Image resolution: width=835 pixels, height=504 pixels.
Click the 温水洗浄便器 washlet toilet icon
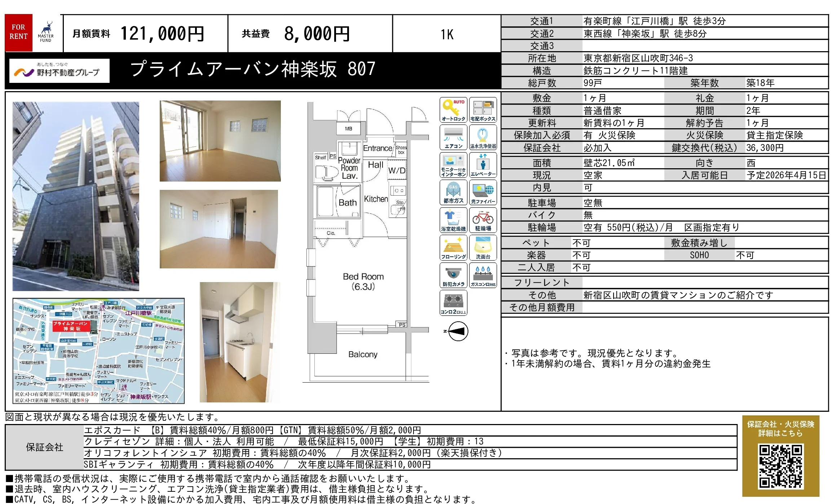483,137
